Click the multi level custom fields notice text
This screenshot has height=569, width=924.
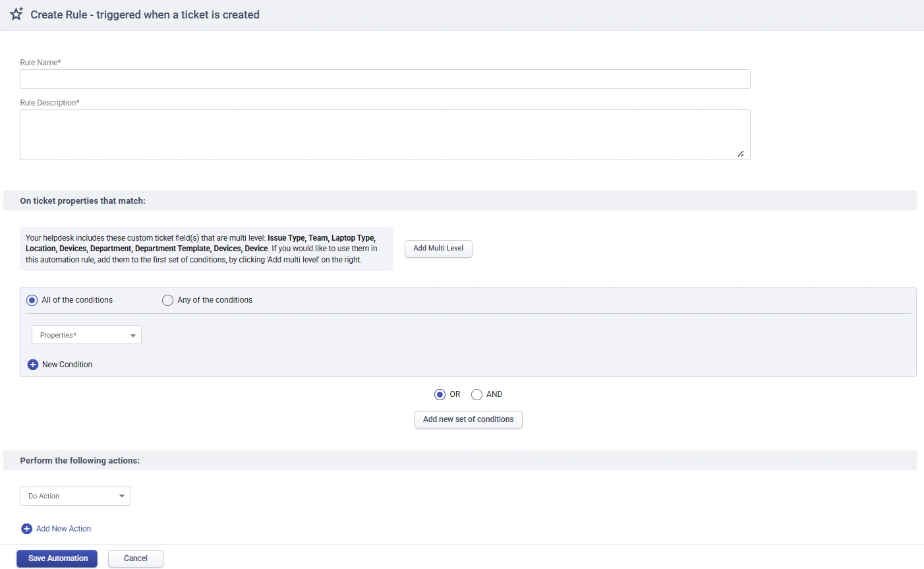(206, 249)
